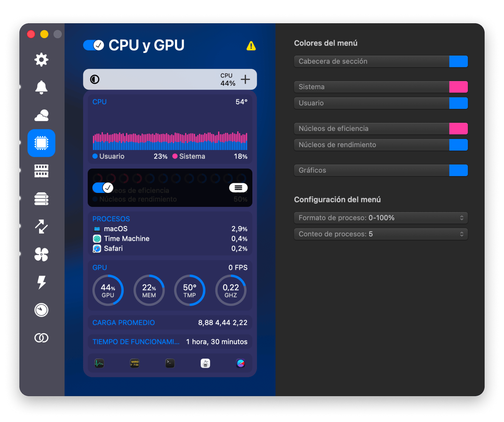Launch System Information from the shortcut row
Screen dimensions: 504x422
(x=205, y=364)
